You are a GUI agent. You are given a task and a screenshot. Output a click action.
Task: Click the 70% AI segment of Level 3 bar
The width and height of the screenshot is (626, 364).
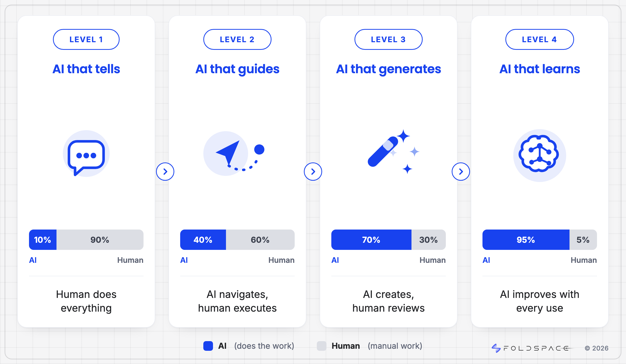[371, 240]
